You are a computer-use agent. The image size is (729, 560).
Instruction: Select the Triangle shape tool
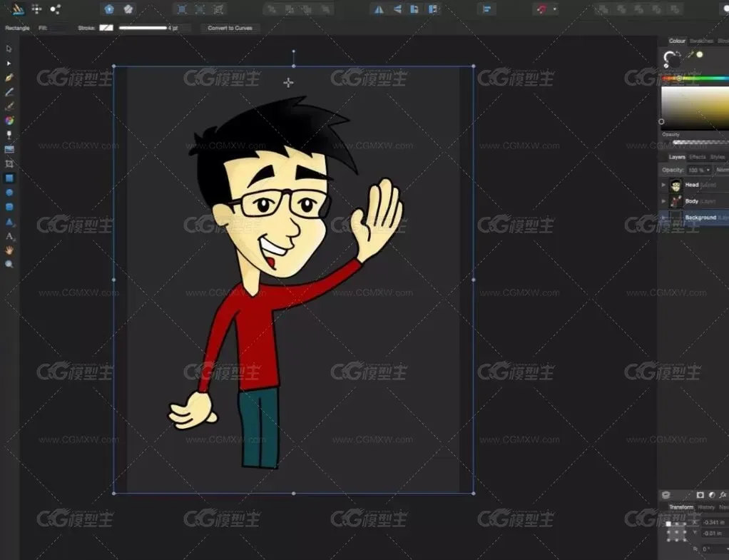coord(9,222)
